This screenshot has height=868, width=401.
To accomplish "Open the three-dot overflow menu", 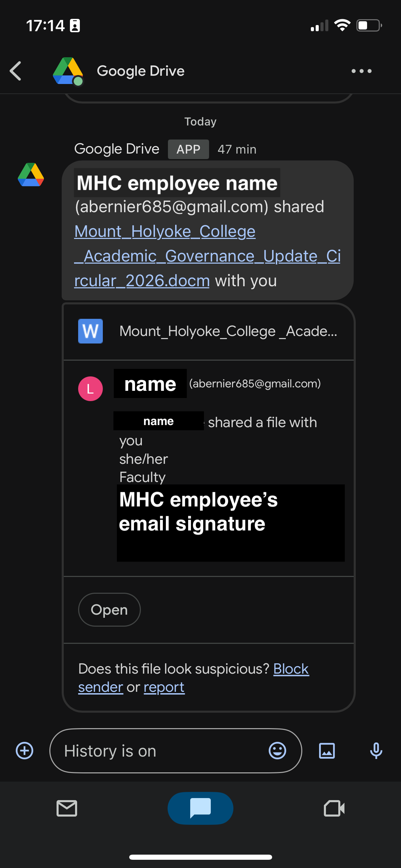I will [362, 71].
